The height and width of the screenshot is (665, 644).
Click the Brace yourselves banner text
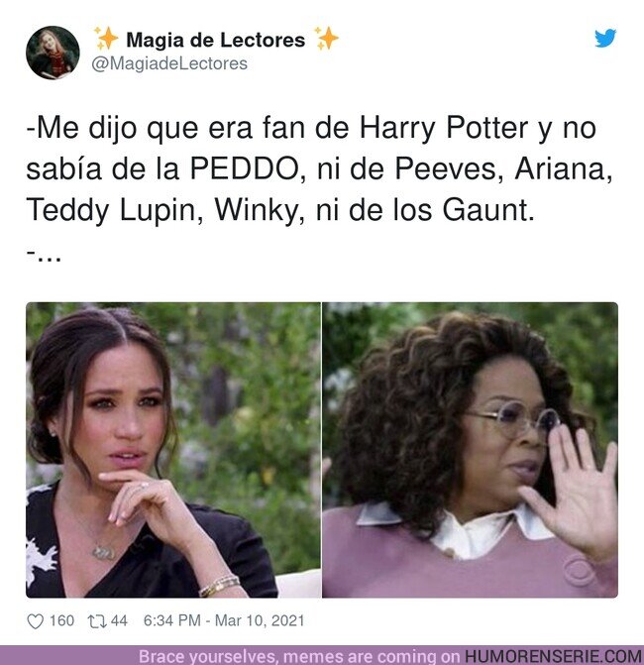[x=299, y=656]
